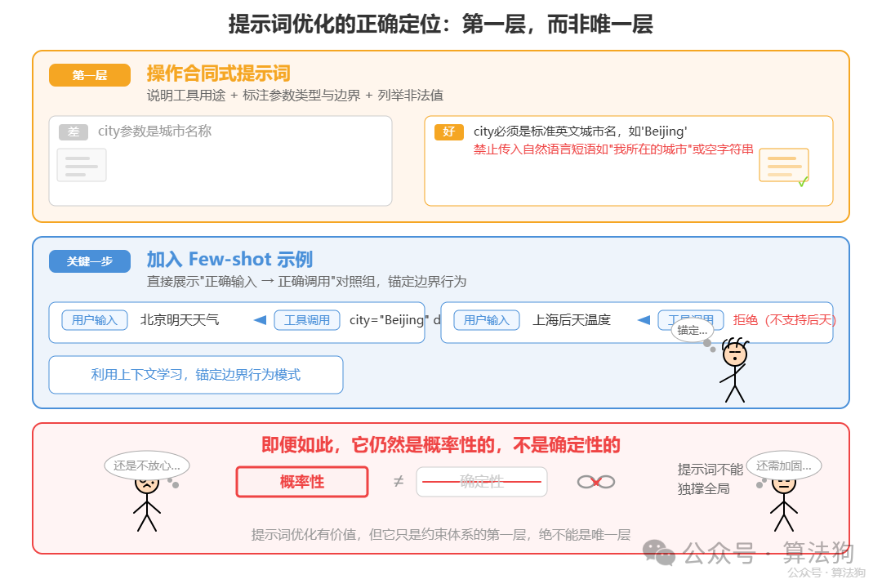Click the 用户输入 button before 上海后天温度
The width and height of the screenshot is (882, 588).
coord(486,320)
